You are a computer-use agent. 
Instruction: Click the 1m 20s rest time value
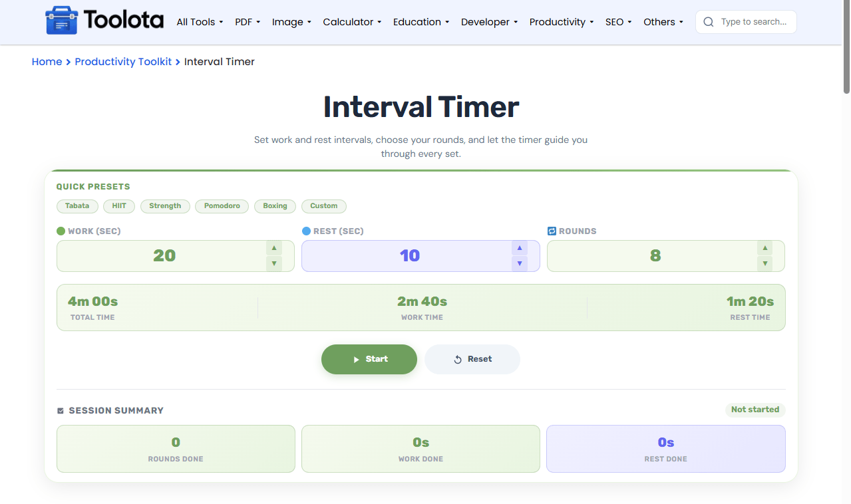tap(750, 301)
